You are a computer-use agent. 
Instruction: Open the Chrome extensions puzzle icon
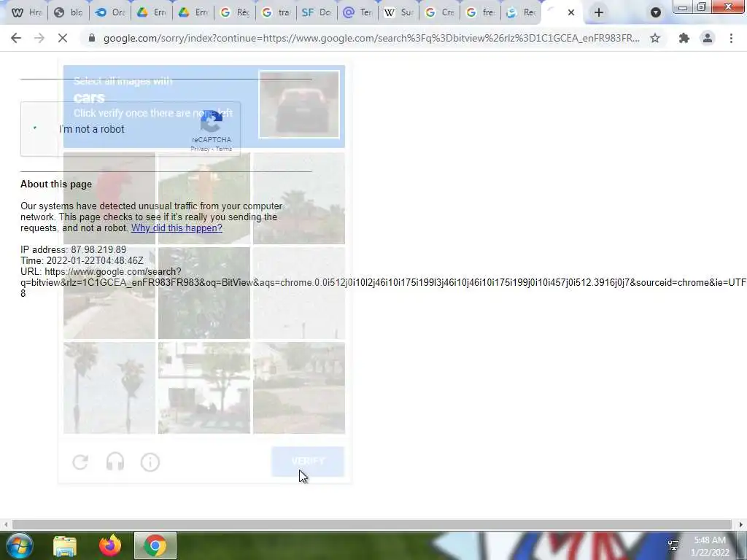pyautogui.click(x=684, y=38)
